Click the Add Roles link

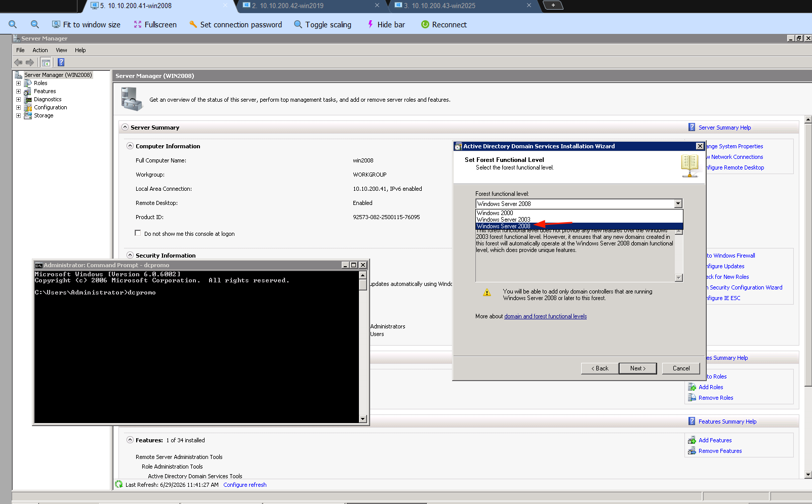pos(711,387)
